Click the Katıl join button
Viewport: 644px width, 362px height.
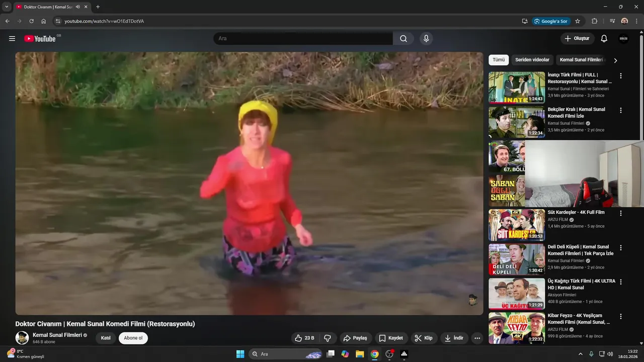[x=106, y=338]
